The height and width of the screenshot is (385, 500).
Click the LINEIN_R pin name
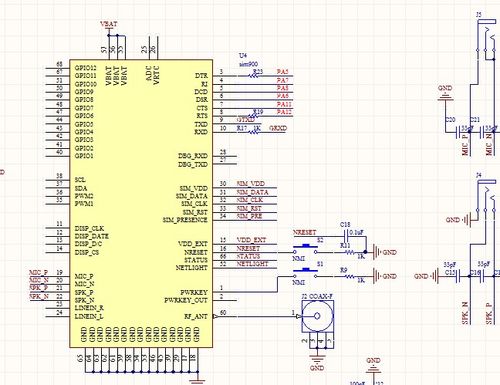pyautogui.click(x=89, y=308)
